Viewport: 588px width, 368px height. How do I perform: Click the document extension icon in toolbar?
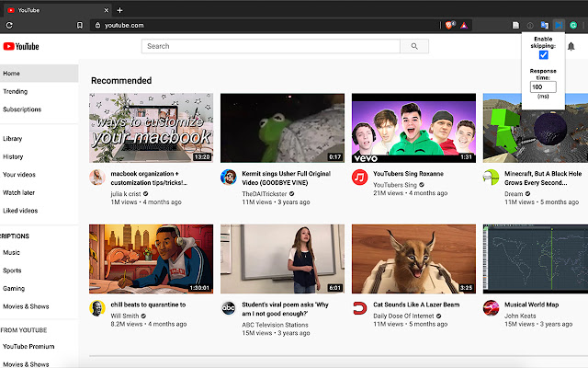point(515,25)
